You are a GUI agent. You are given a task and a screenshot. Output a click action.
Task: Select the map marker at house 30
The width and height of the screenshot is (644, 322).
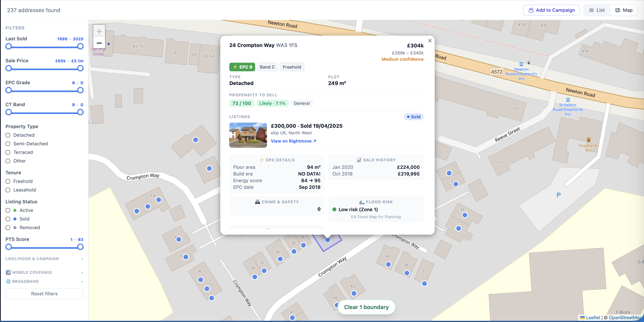tap(280, 259)
